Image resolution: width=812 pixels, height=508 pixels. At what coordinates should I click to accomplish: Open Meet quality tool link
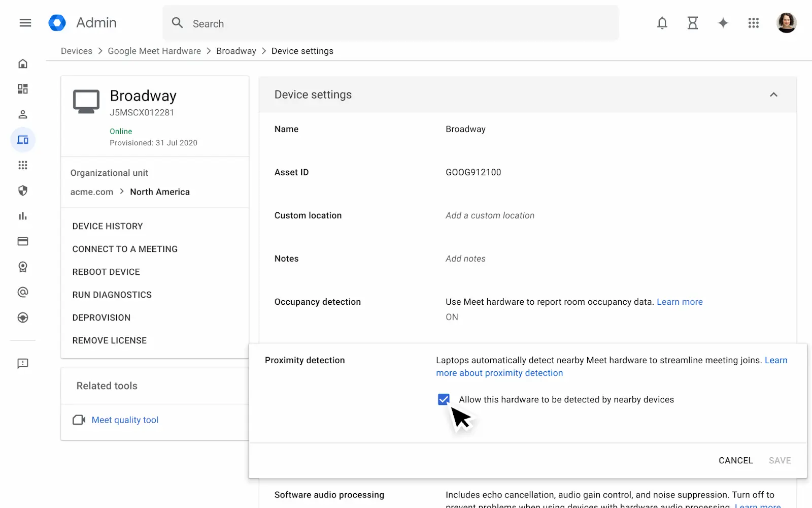pyautogui.click(x=125, y=420)
